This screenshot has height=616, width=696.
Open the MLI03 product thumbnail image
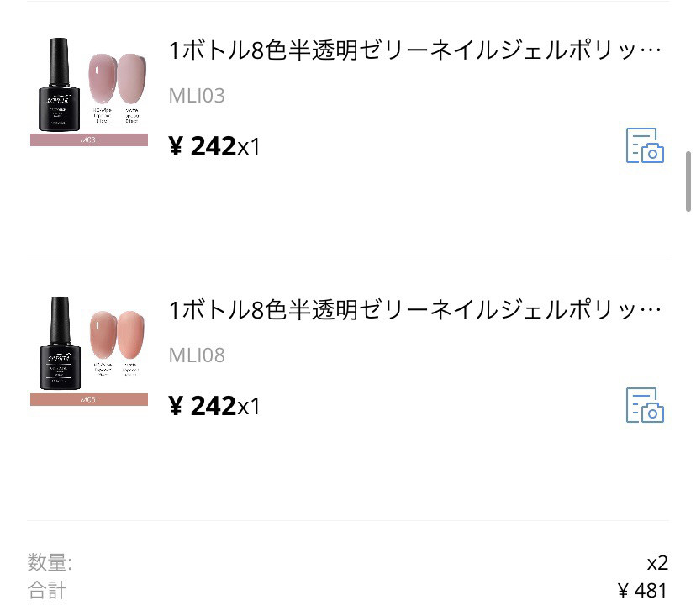[x=89, y=92]
